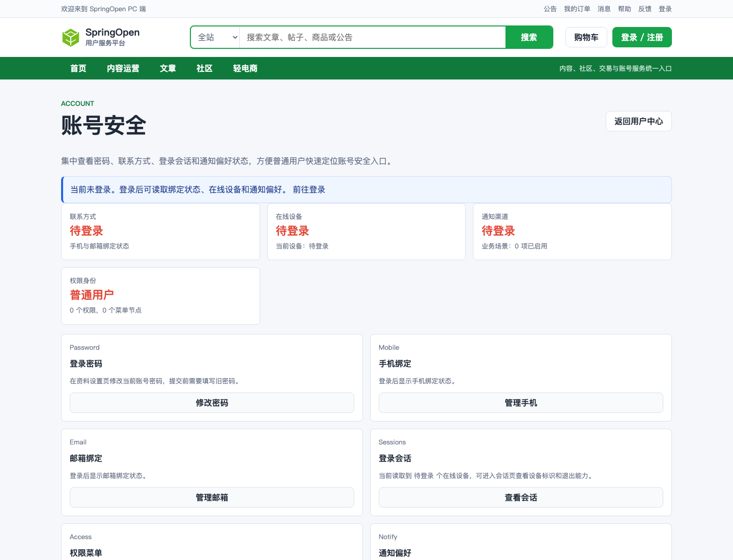This screenshot has height=560, width=733.
Task: Open the 文章 navigation item
Action: point(168,68)
